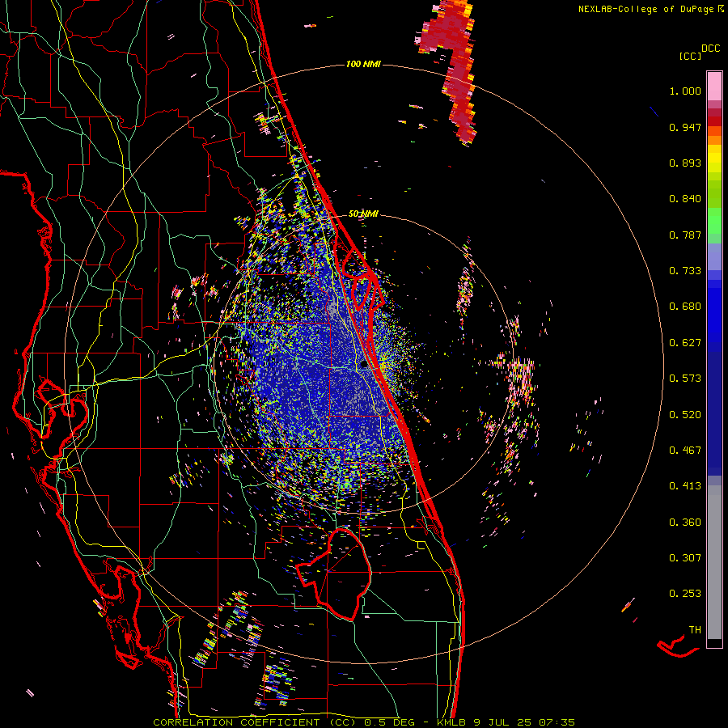This screenshot has height=728, width=728.
Task: Select the 0.733 scale value
Action: (685, 271)
